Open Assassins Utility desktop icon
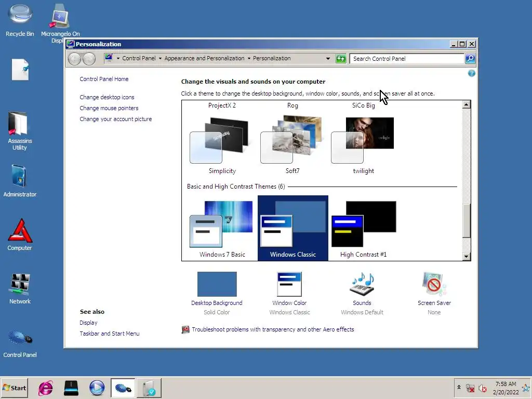Image resolution: width=532 pixels, height=399 pixels. point(20,130)
